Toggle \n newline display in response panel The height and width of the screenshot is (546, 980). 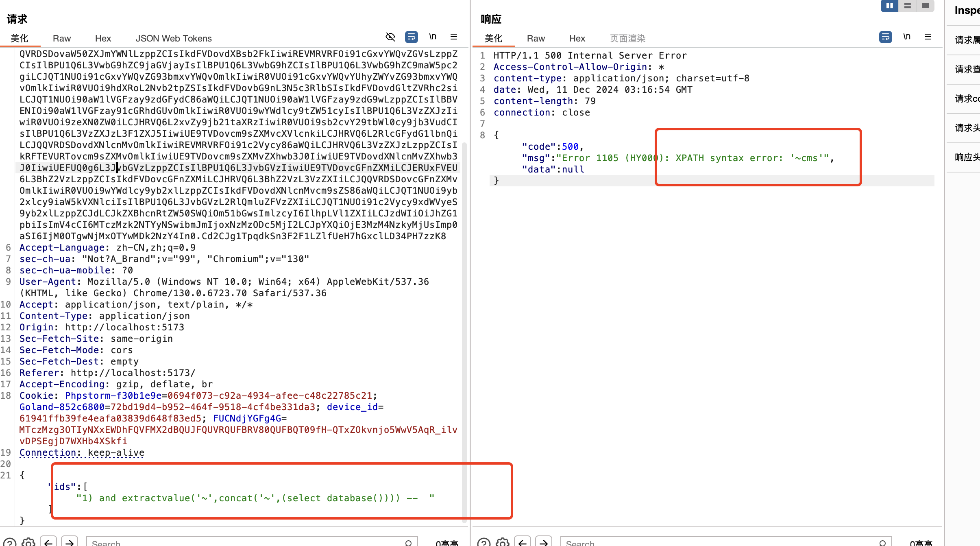coord(907,37)
